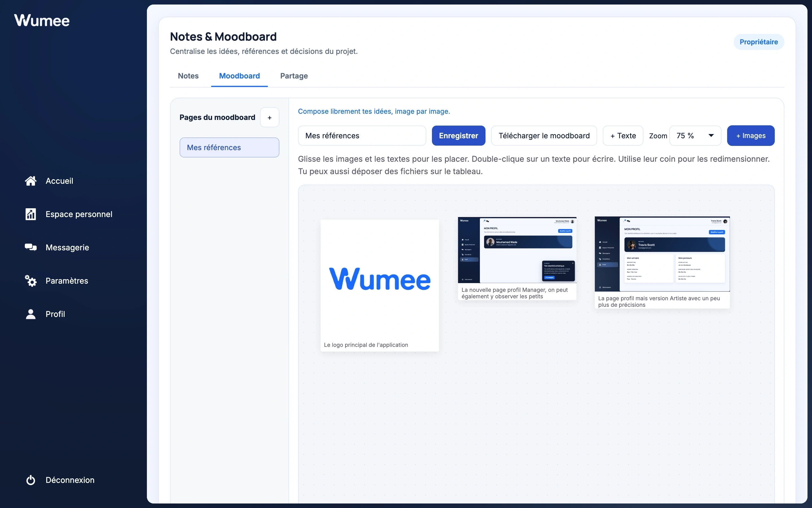Screen dimensions: 812x508
Task: Click the Wumee logo in sidebar
Action: [x=42, y=21]
